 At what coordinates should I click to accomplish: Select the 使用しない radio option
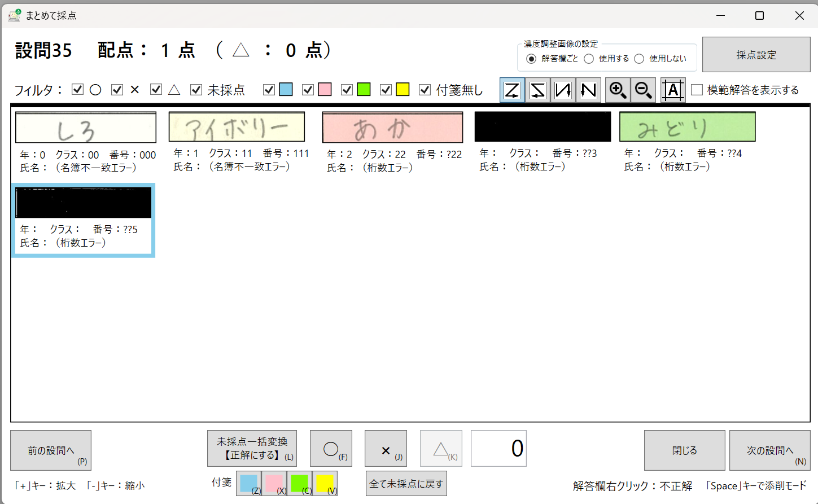click(x=639, y=59)
